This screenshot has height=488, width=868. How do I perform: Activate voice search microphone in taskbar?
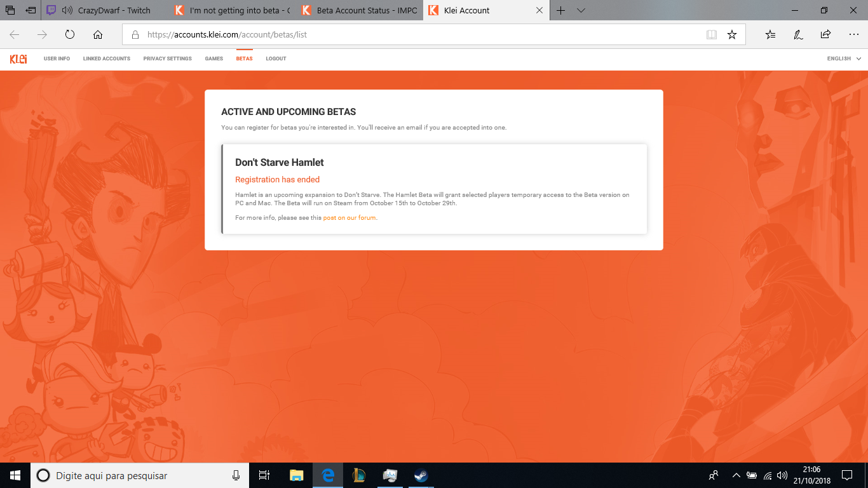click(236, 475)
